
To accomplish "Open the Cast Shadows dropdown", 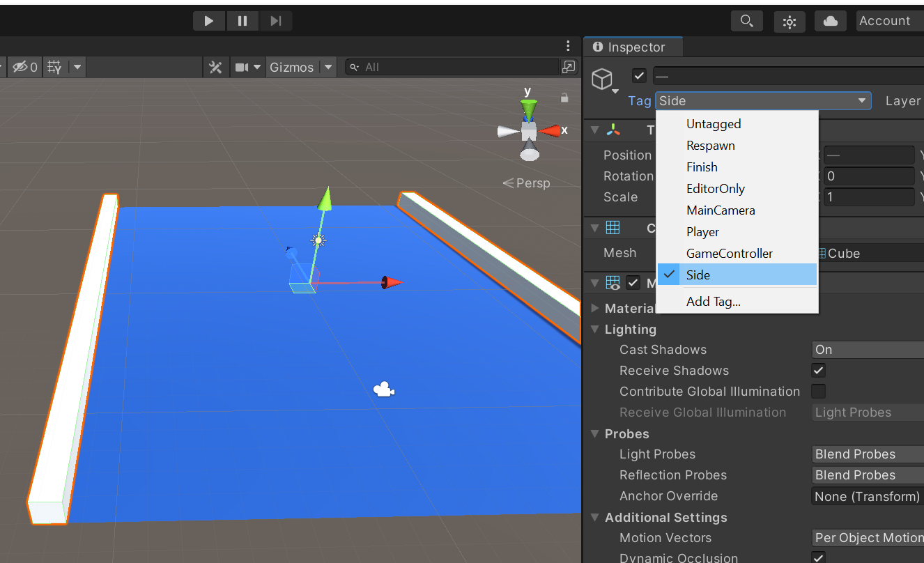I will 868,350.
